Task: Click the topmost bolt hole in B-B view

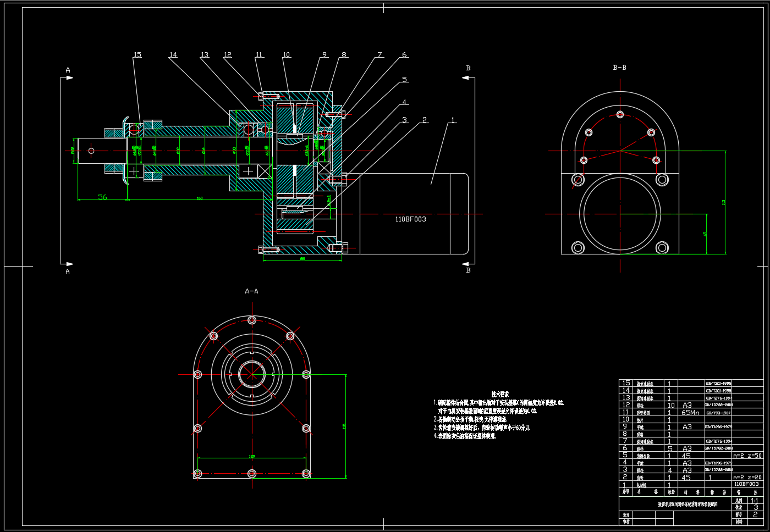Action: [620, 114]
